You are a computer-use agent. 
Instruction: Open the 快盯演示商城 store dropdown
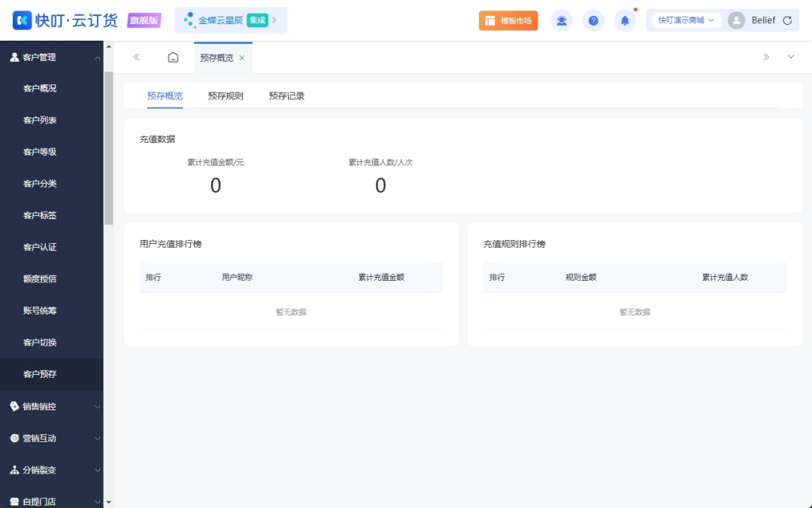coord(686,20)
